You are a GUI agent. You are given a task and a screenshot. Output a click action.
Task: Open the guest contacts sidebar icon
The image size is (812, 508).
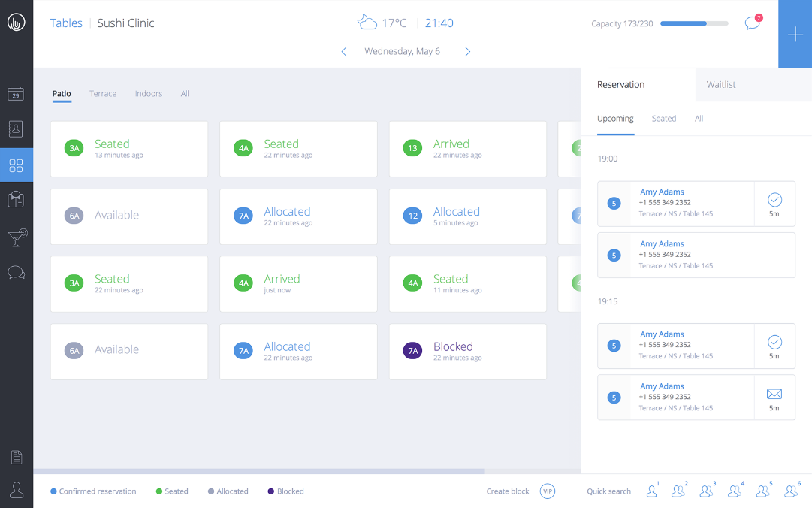click(16, 129)
